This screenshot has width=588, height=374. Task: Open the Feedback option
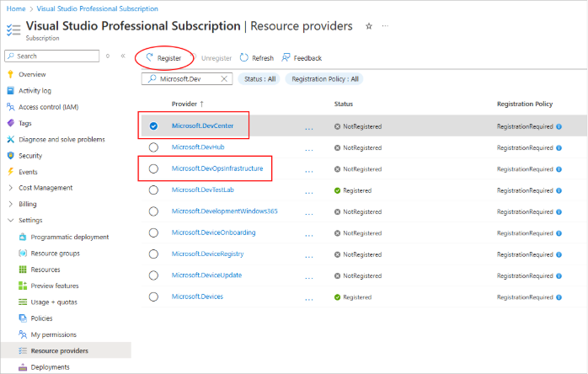point(302,58)
